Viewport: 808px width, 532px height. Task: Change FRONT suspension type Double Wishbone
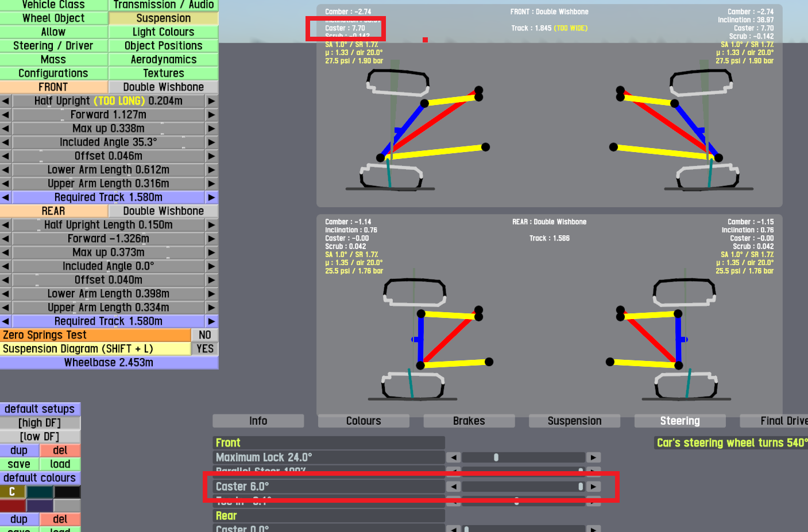(x=164, y=87)
